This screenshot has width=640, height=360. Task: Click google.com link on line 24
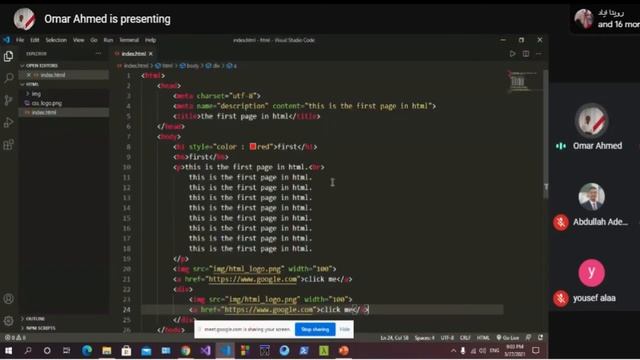click(269, 310)
